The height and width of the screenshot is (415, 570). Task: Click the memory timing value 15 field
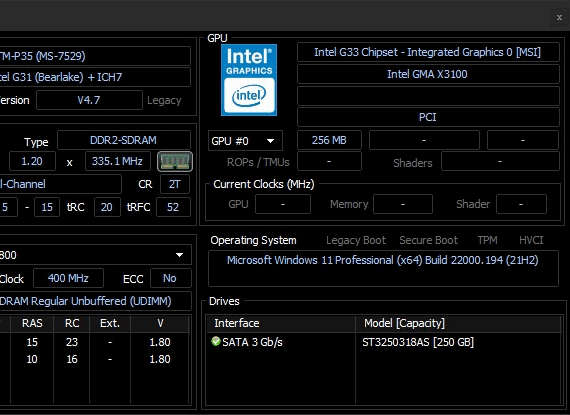(x=47, y=207)
